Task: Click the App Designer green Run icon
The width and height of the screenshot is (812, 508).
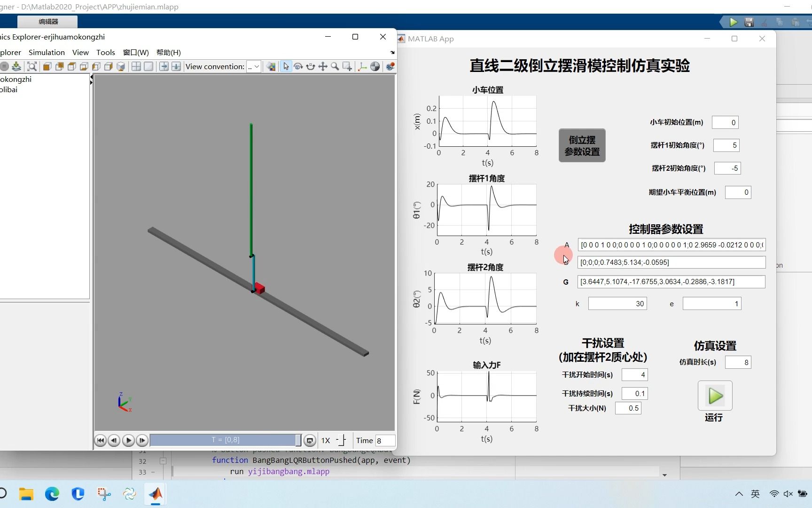Action: (733, 22)
